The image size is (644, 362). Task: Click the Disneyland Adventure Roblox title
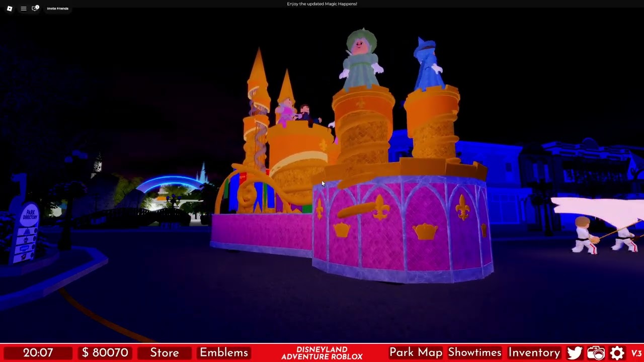coord(322,353)
